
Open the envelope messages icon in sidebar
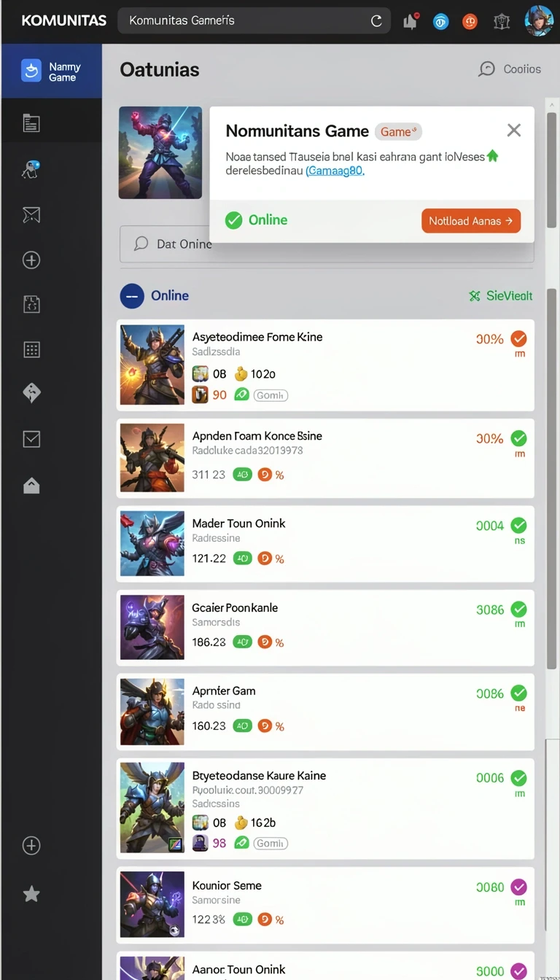coord(31,214)
